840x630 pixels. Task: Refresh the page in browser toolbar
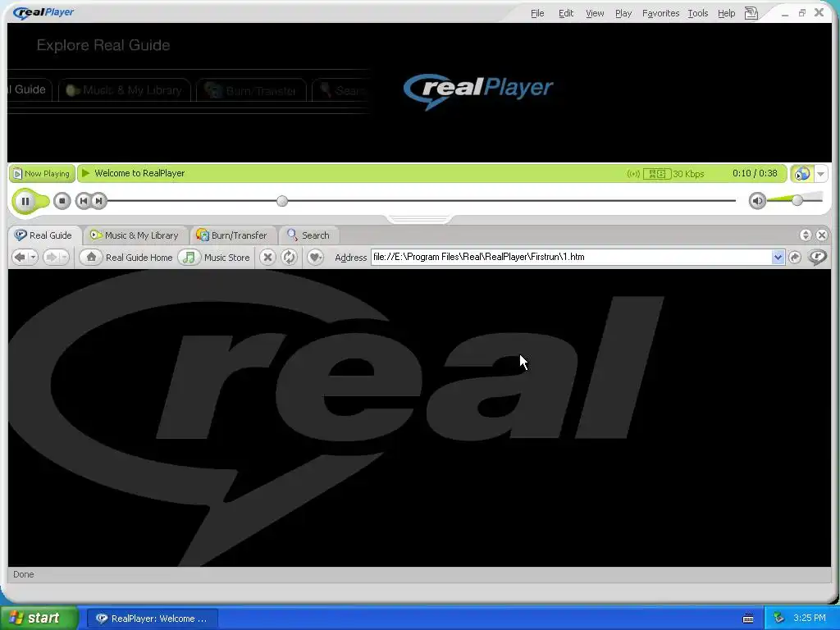pyautogui.click(x=289, y=257)
